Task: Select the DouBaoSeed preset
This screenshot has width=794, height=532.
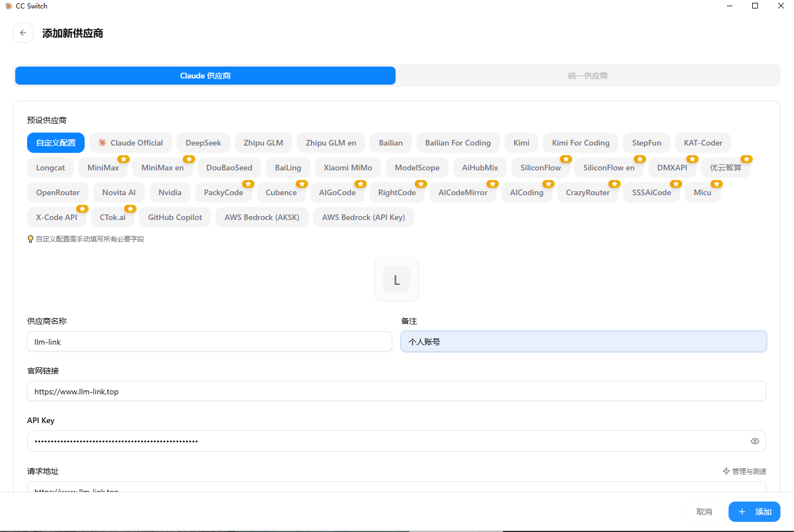Action: coord(229,168)
